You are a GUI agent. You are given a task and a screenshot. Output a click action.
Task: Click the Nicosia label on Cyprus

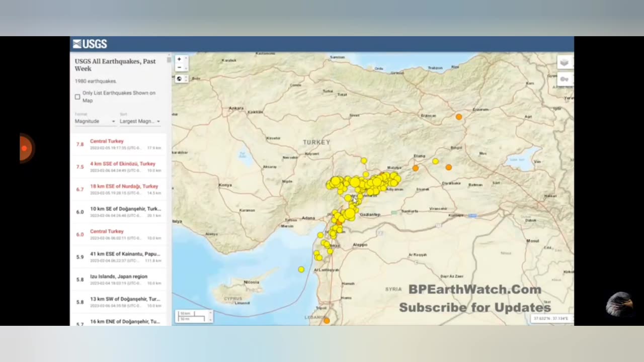252,282
